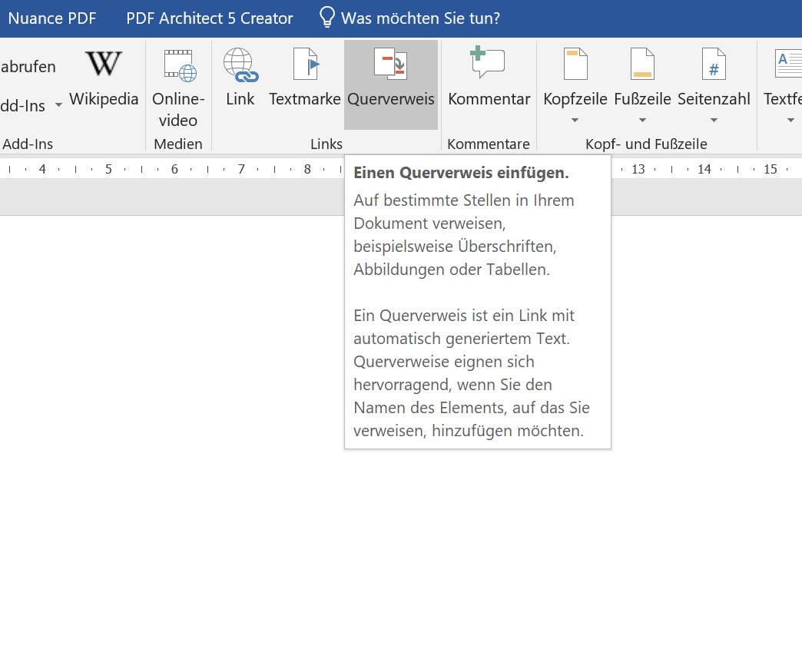Open the Textfeld text box icon
802x672 pixels.
[788, 64]
